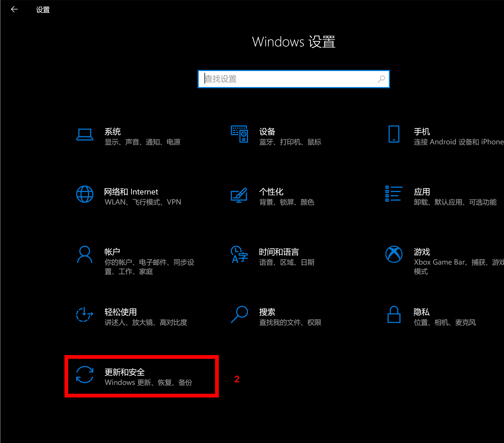The image size is (504, 443).
Task: Click the Windows 设置 page heading
Action: pos(294,42)
